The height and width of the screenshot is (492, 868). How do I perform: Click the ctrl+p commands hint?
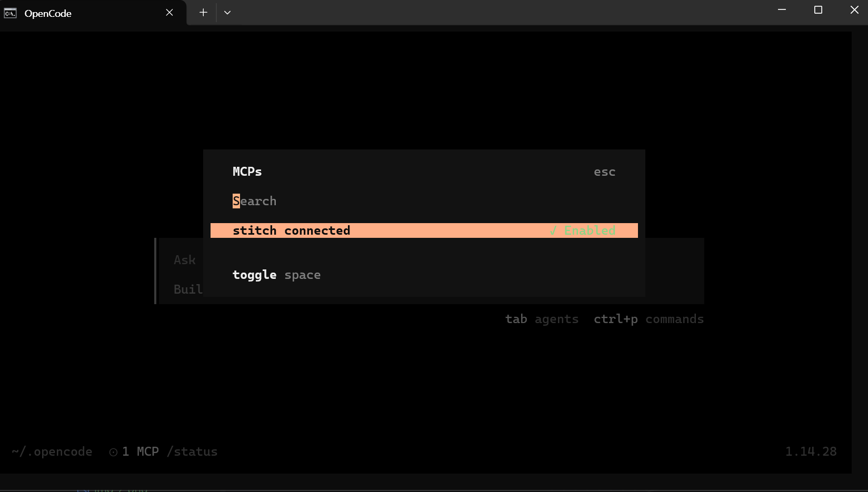648,319
